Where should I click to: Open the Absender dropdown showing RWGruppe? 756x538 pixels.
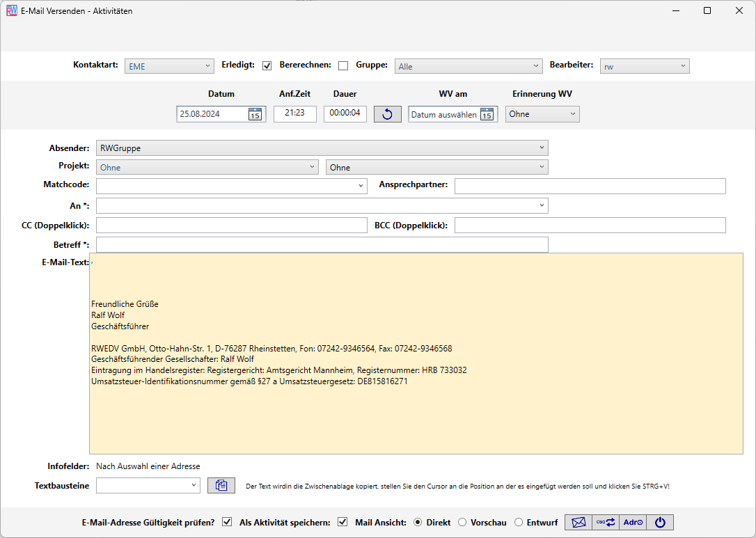[x=322, y=148]
